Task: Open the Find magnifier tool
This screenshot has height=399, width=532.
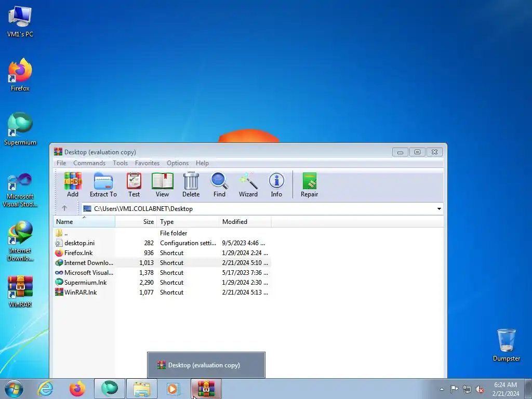Action: (x=219, y=184)
